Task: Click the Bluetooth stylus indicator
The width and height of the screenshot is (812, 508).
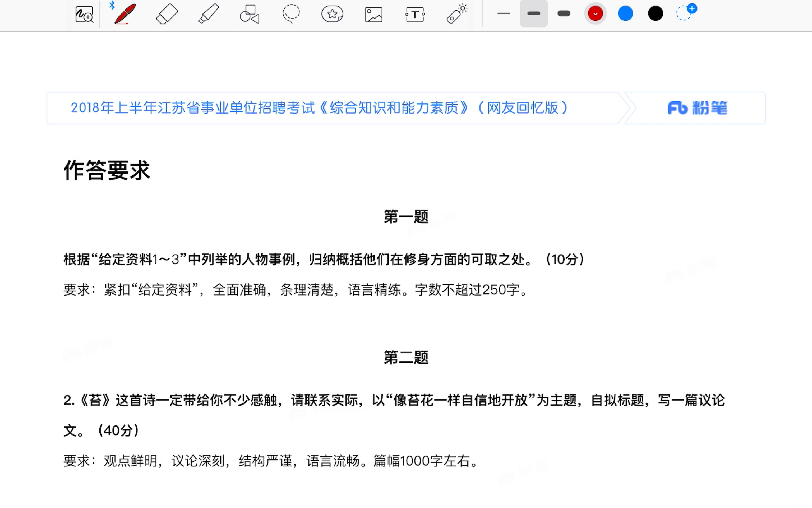Action: 112,5
